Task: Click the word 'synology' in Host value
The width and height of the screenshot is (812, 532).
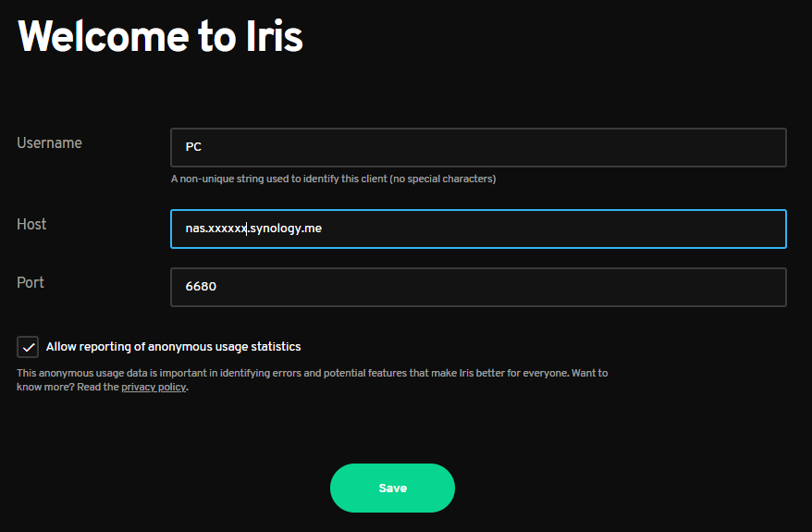Action: pyautogui.click(x=274, y=229)
